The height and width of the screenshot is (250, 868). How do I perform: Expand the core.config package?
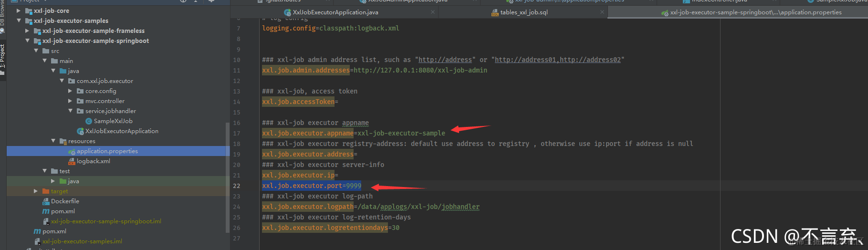tap(70, 91)
